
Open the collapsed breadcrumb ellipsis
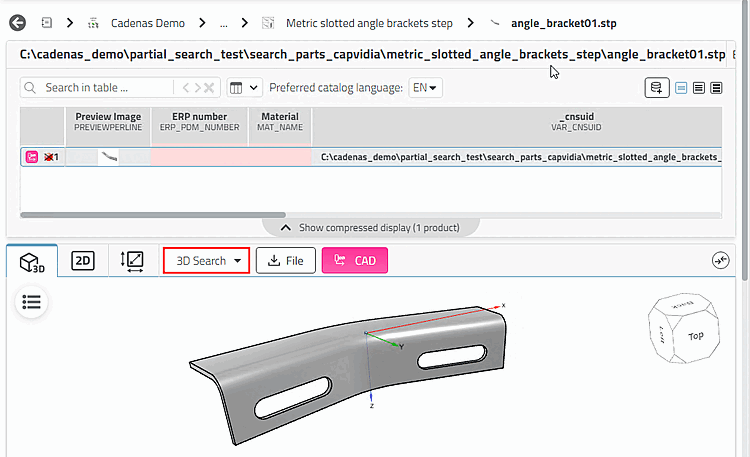tap(223, 23)
